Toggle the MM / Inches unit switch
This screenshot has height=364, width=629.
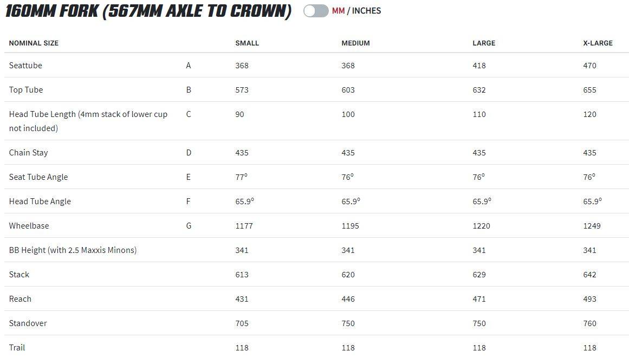pos(316,11)
